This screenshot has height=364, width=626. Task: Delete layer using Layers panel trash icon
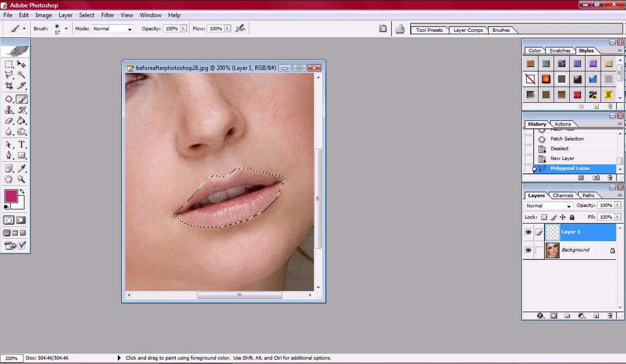(610, 316)
